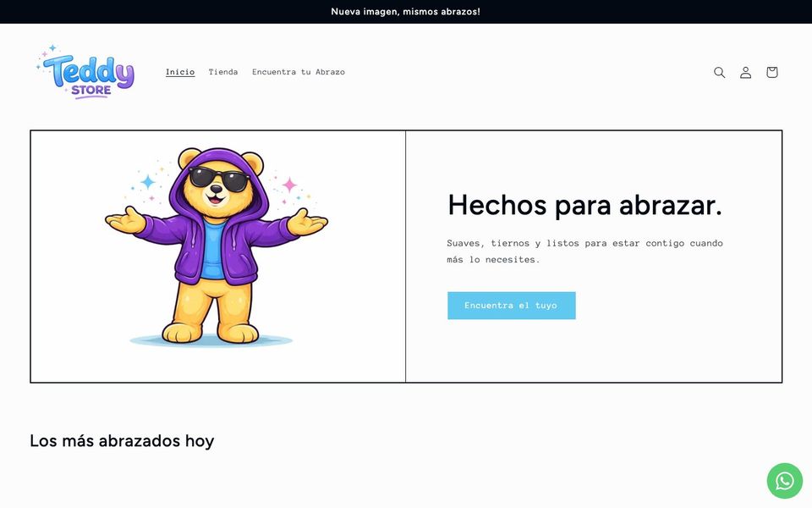812x508 pixels.
Task: Open Encuentra tu Abrazo menu link
Action: [x=299, y=72]
